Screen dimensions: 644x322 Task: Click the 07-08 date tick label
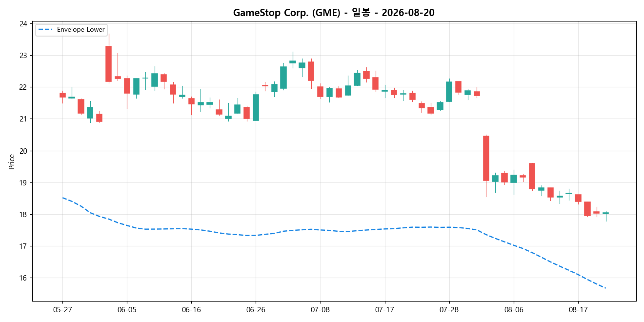[x=320, y=309]
